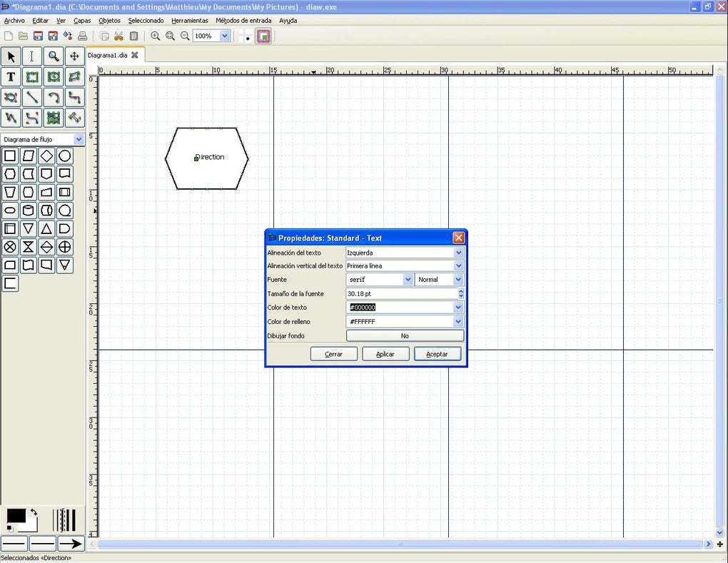Open the Herramientas menu
Viewport: 728px width, 563px height.
pyautogui.click(x=190, y=21)
